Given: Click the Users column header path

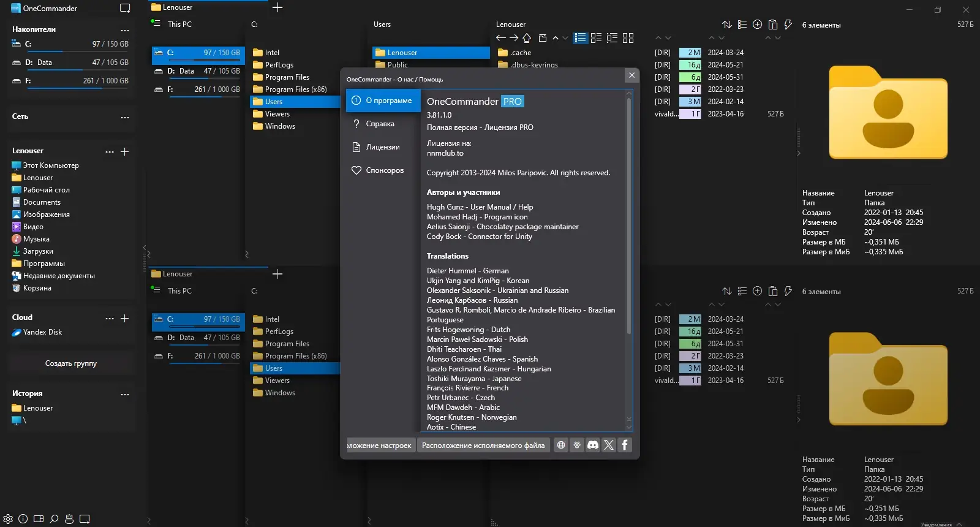Looking at the screenshot, I should pos(382,25).
